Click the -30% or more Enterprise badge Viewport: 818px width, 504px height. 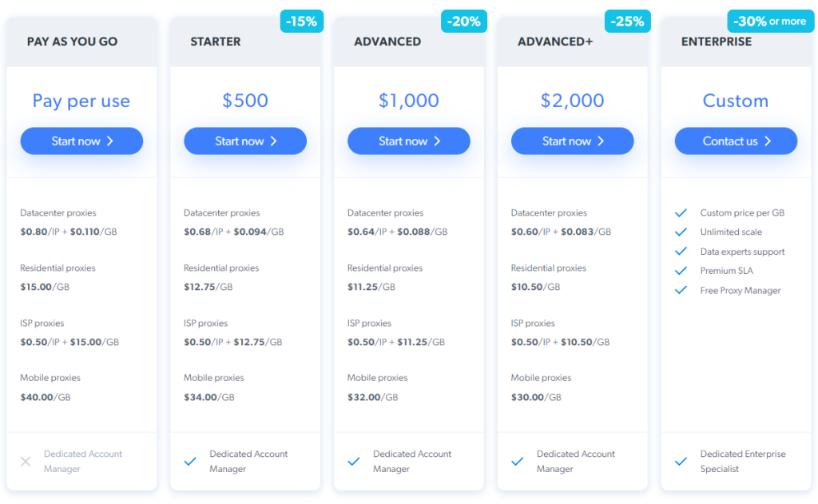tap(770, 22)
